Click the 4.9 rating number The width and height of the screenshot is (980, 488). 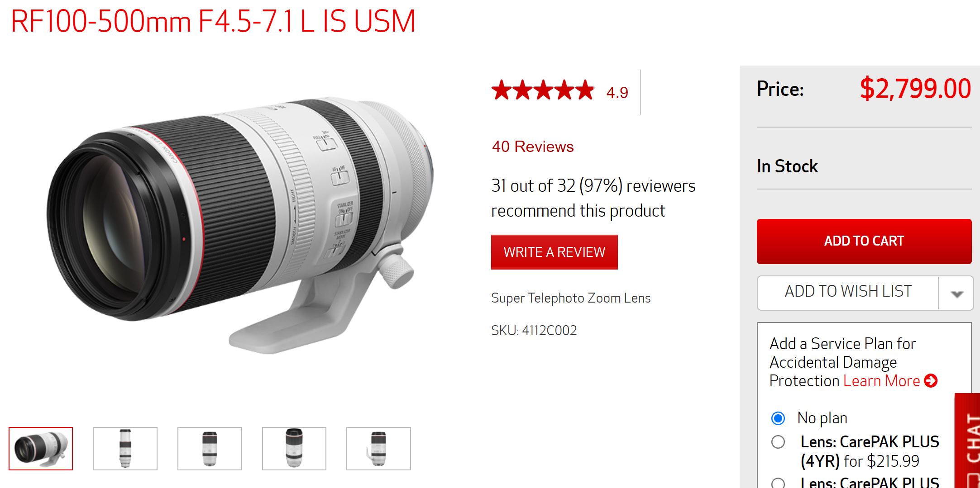617,93
